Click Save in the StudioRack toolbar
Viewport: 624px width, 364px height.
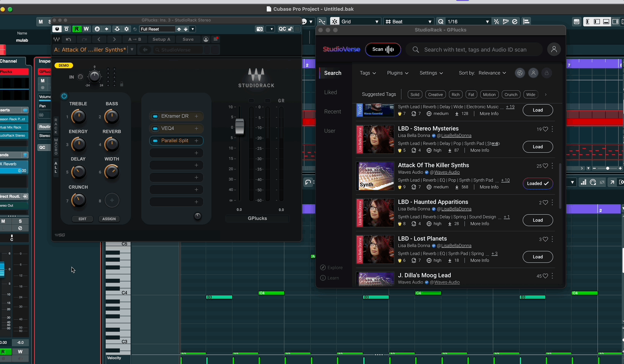pyautogui.click(x=188, y=39)
